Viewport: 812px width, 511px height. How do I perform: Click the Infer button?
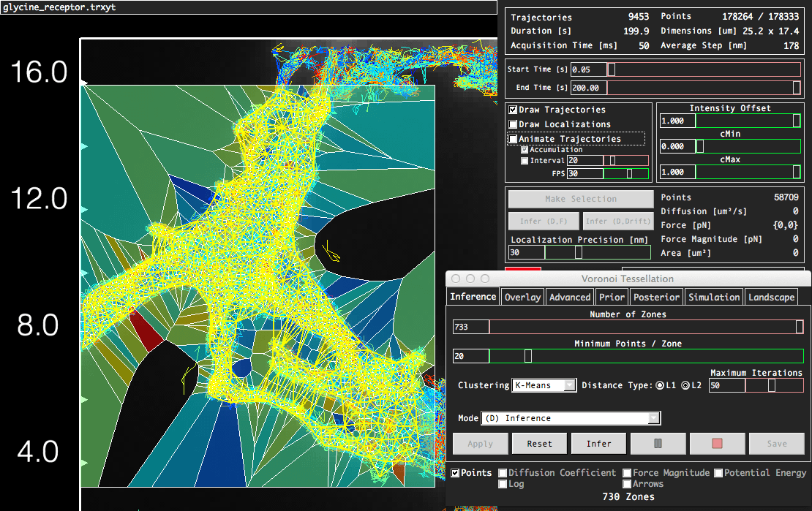pos(599,443)
